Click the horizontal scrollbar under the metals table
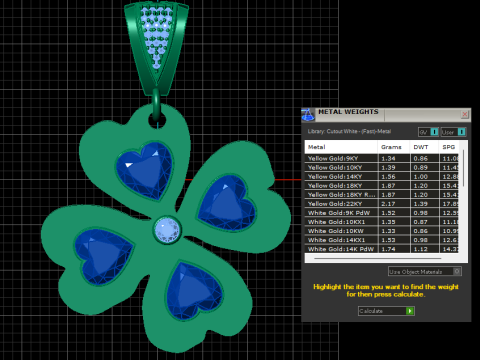 click(377, 258)
